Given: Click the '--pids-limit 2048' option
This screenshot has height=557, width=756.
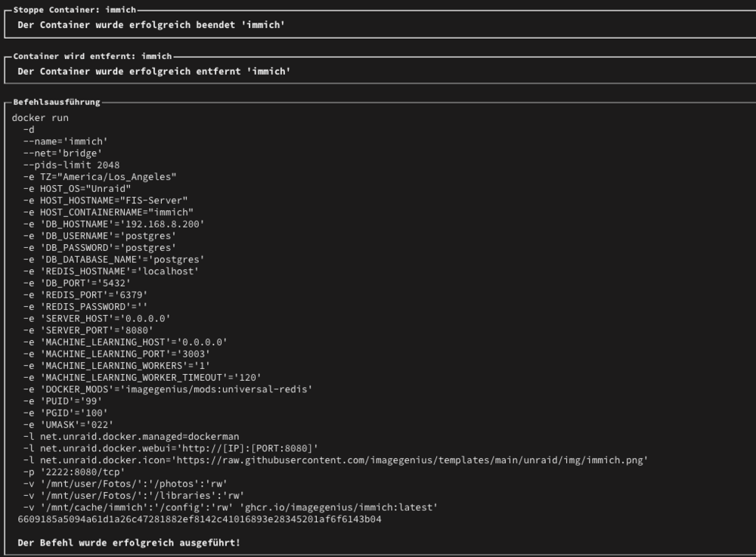Looking at the screenshot, I should pyautogui.click(x=71, y=166).
